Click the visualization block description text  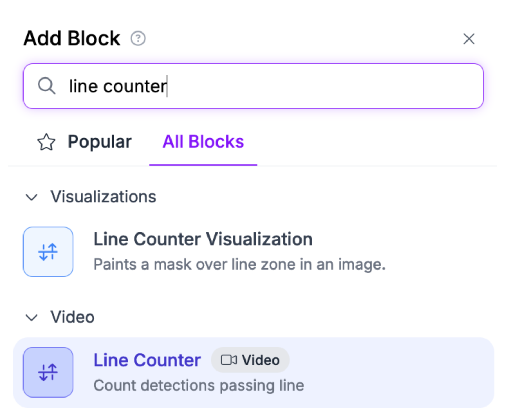click(239, 265)
